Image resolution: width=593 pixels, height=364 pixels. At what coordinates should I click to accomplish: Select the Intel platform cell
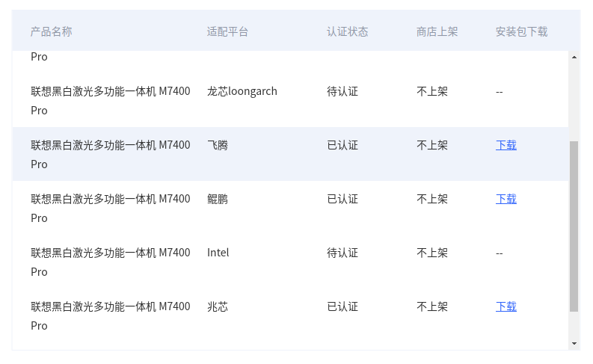coord(218,253)
